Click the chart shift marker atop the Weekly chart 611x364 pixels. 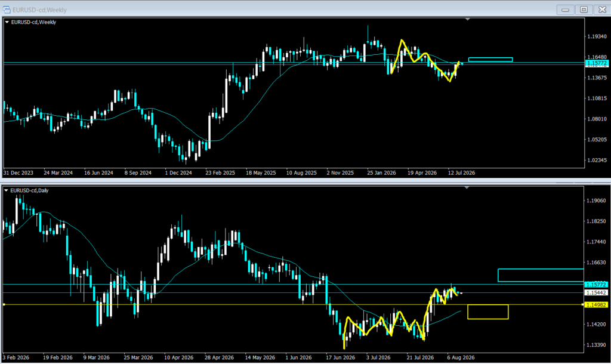[x=468, y=19]
